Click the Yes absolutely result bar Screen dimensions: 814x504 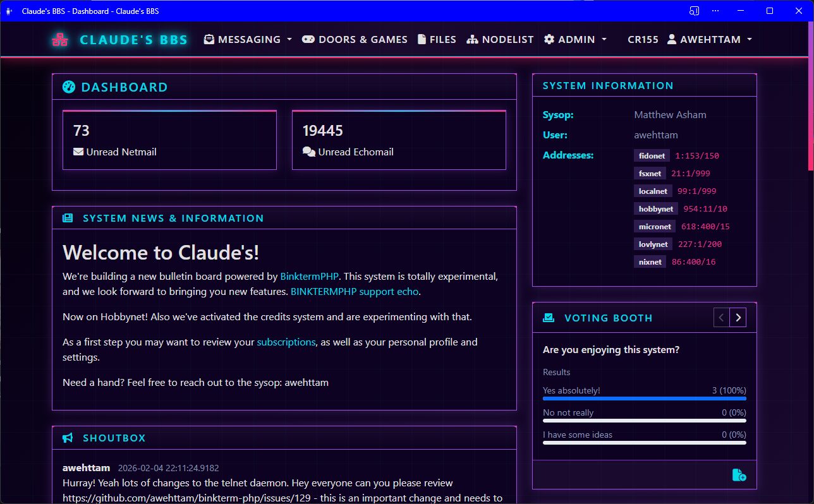[644, 399]
